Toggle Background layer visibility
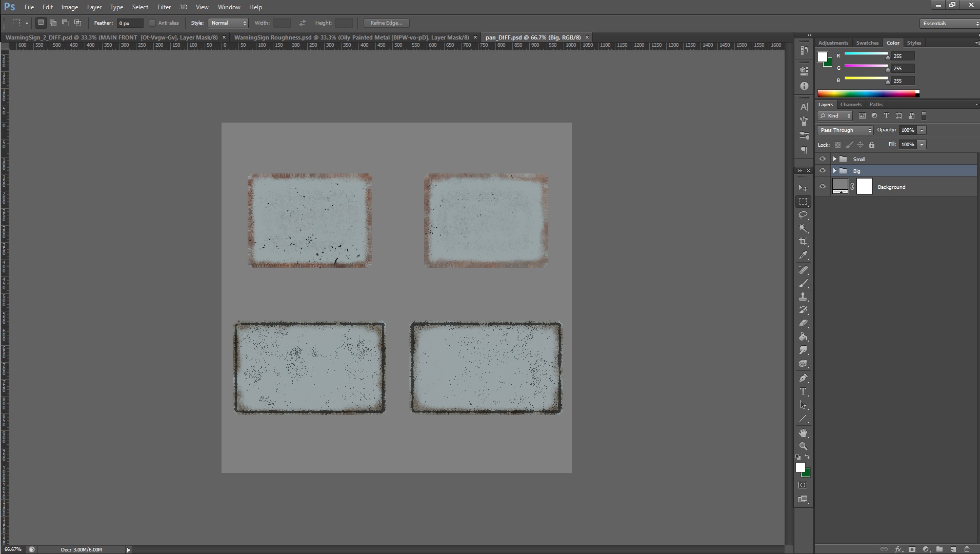Image resolution: width=980 pixels, height=554 pixels. coord(823,187)
